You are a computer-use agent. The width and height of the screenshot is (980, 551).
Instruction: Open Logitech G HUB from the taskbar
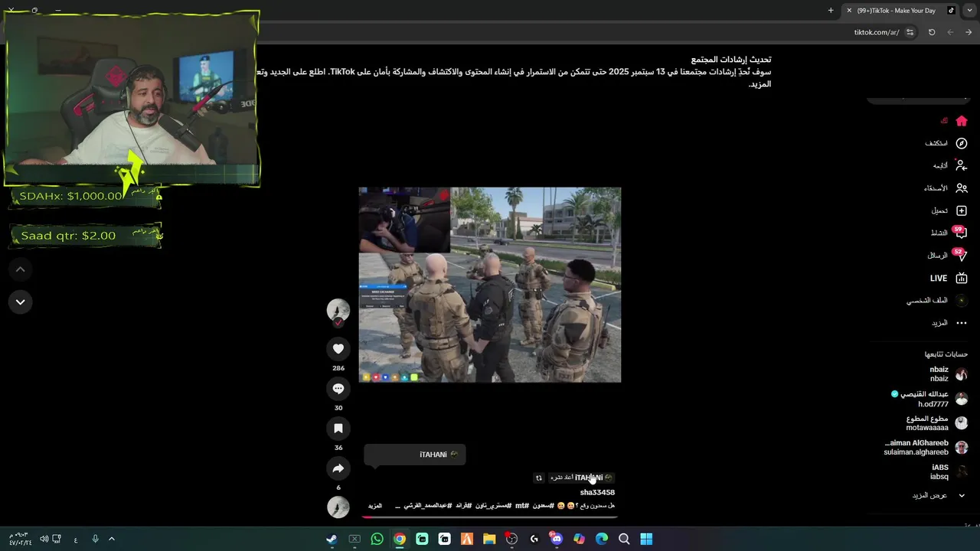point(534,539)
